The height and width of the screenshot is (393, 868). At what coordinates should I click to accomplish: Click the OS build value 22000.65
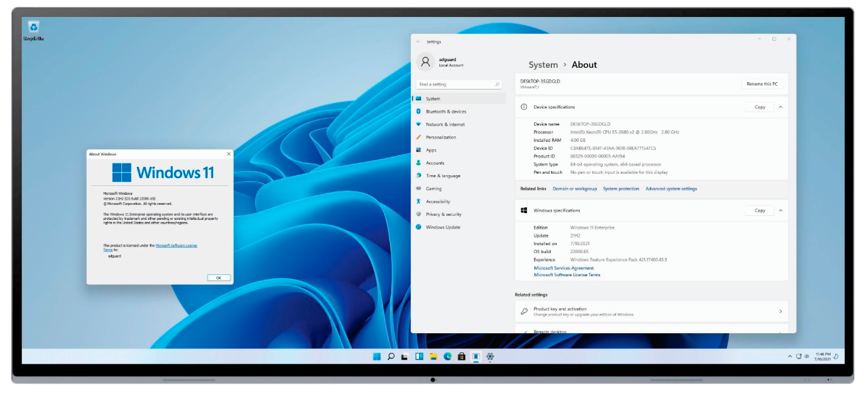click(x=580, y=251)
